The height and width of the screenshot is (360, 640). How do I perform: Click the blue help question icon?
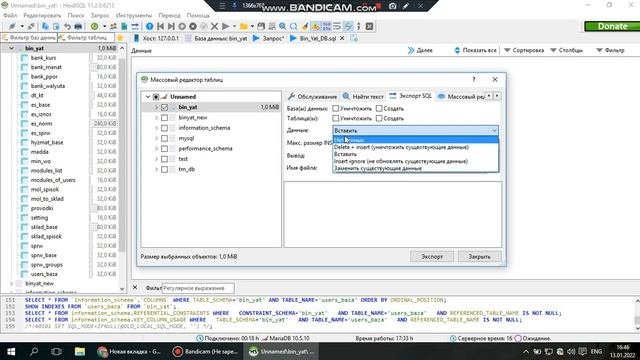[150, 26]
